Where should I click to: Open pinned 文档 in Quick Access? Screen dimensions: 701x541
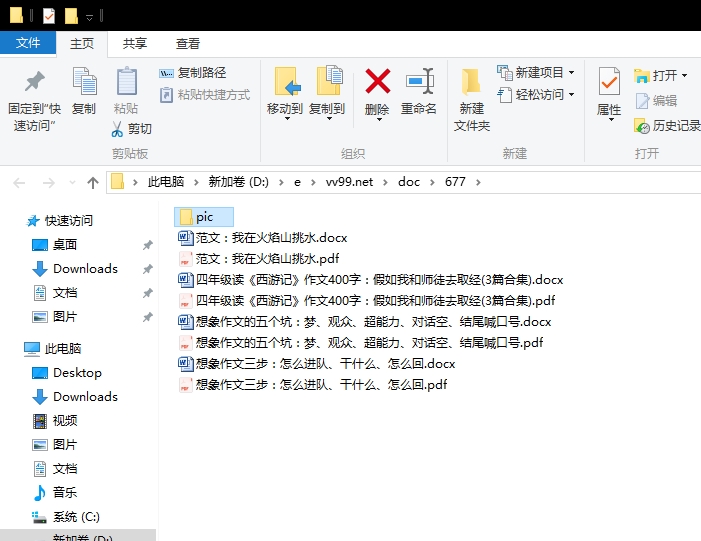tap(55, 293)
